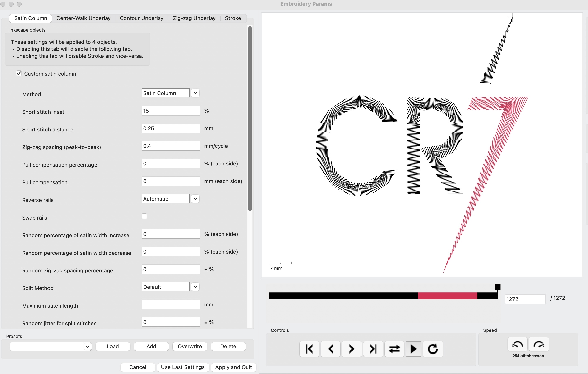Viewport: 588px width, 374px height.
Task: Restart the stitch simulation
Action: 433,349
